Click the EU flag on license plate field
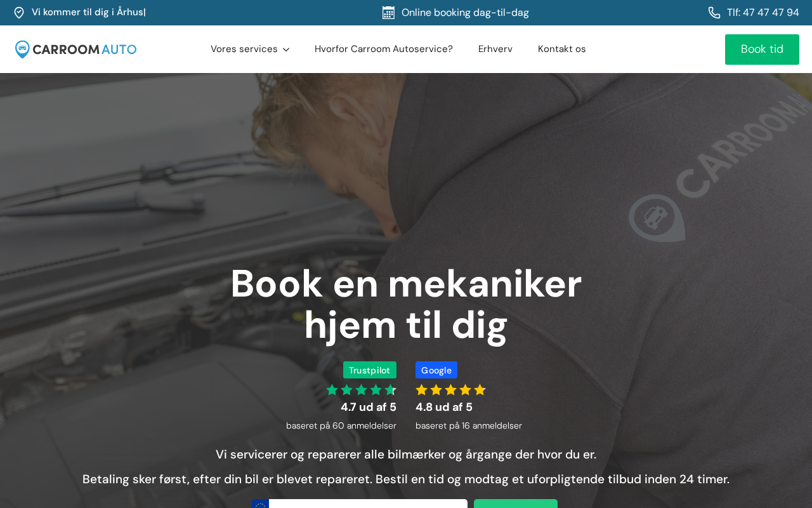The width and height of the screenshot is (812, 508). (x=260, y=504)
